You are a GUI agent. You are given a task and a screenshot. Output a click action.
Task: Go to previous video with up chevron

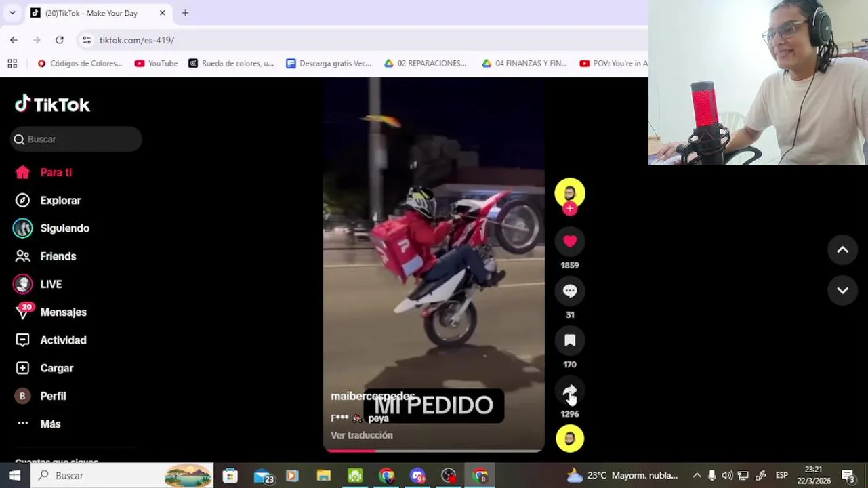tap(842, 249)
